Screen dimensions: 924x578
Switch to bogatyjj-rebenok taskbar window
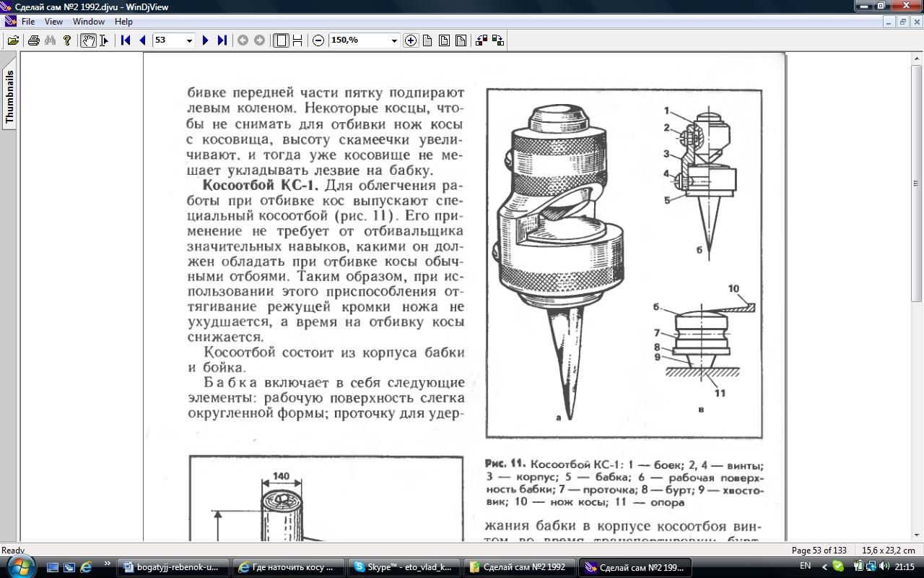[x=173, y=567]
